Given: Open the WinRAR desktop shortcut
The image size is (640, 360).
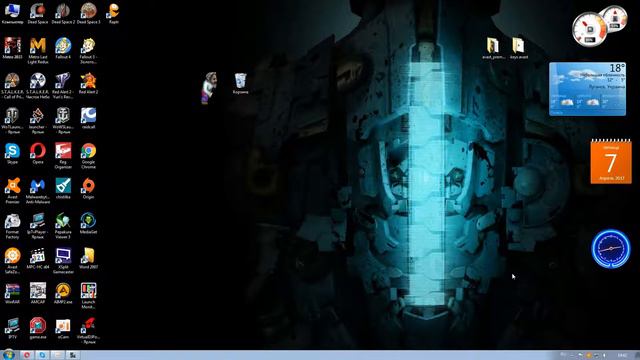Looking at the screenshot, I should point(12,293).
